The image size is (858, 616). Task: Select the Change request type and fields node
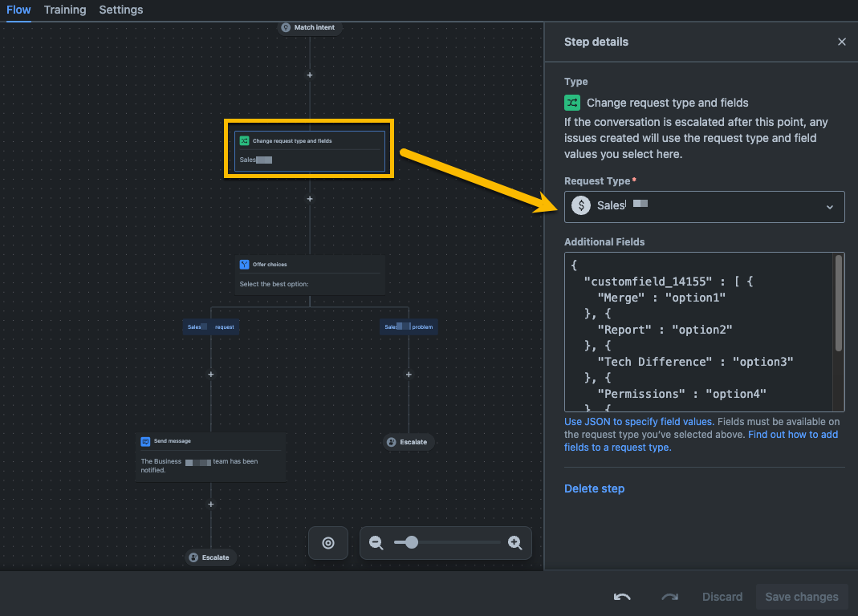pos(310,151)
